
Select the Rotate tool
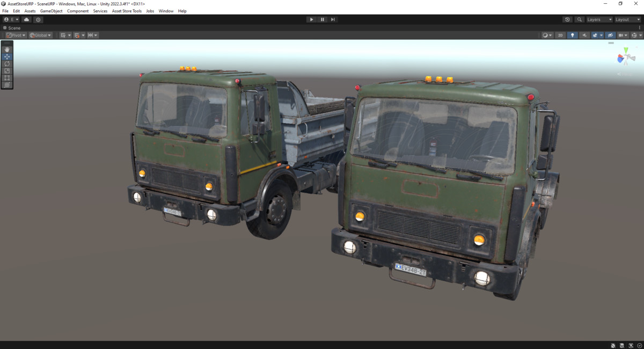pyautogui.click(x=7, y=63)
